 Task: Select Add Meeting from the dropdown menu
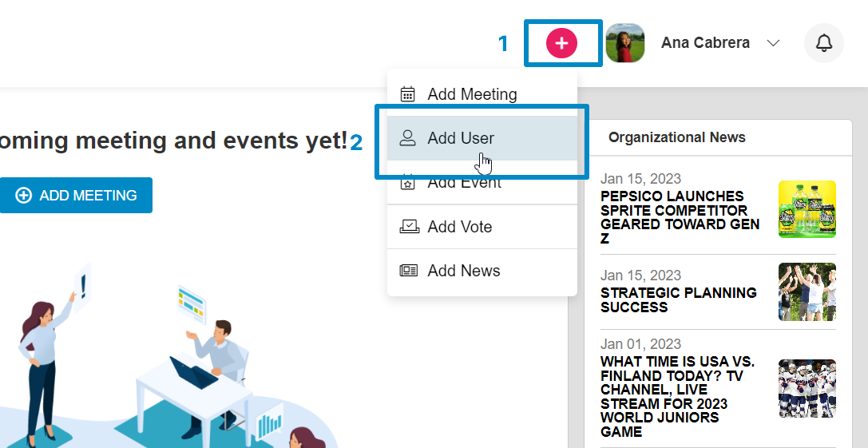472,94
